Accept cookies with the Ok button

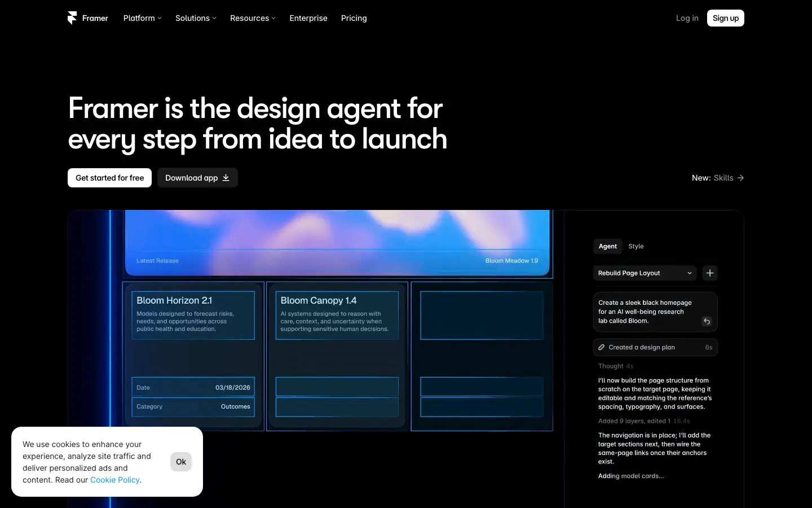click(181, 462)
